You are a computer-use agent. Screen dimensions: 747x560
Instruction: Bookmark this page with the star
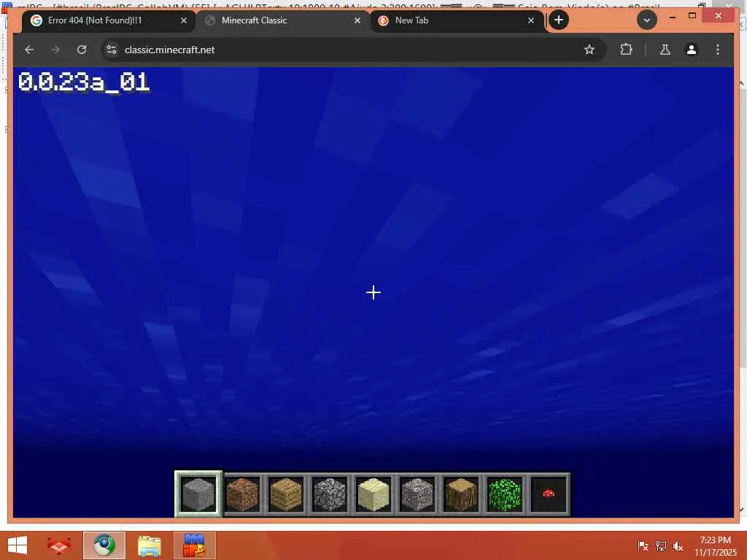pyautogui.click(x=589, y=50)
